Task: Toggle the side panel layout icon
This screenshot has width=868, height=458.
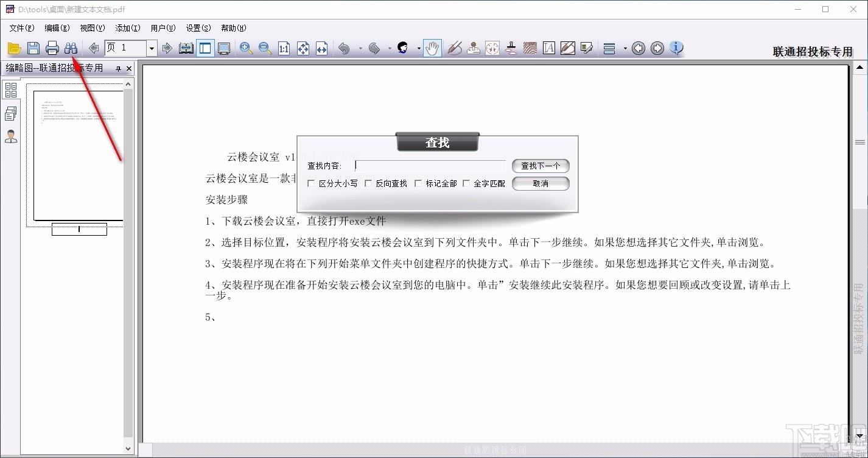Action: coord(205,48)
